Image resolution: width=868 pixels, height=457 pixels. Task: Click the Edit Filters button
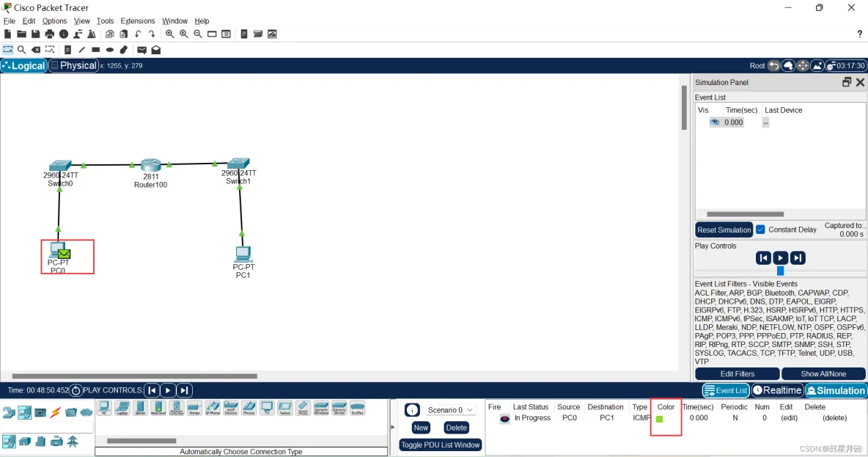point(738,374)
